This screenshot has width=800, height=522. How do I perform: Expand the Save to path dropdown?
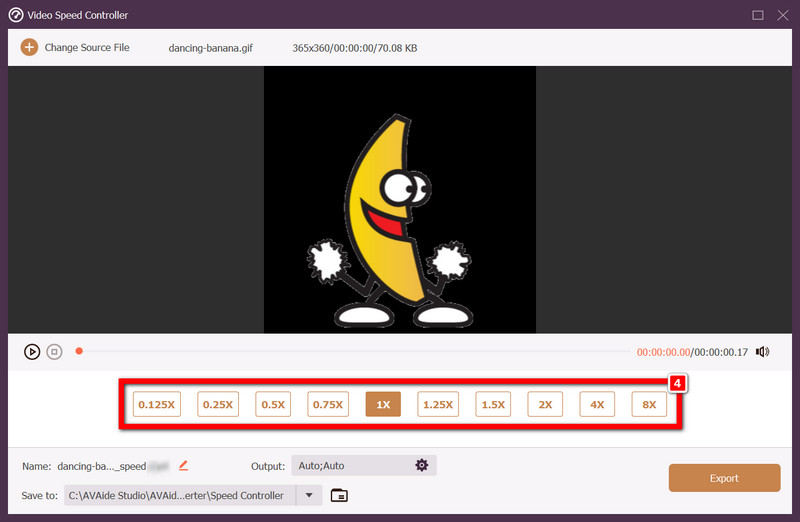point(310,495)
